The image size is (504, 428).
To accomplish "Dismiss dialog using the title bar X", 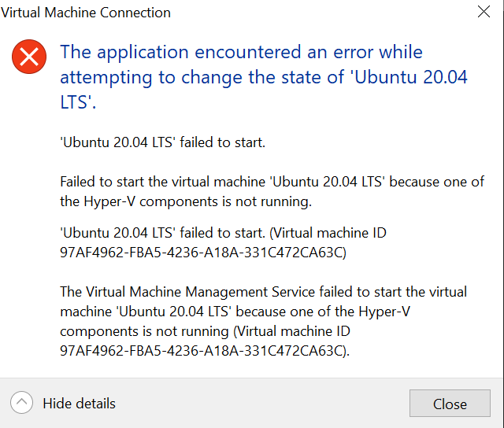I will click(x=484, y=12).
